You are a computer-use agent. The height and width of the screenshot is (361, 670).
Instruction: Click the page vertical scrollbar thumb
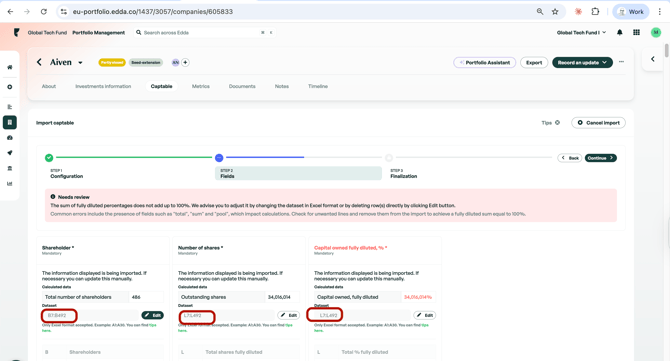click(x=666, y=50)
